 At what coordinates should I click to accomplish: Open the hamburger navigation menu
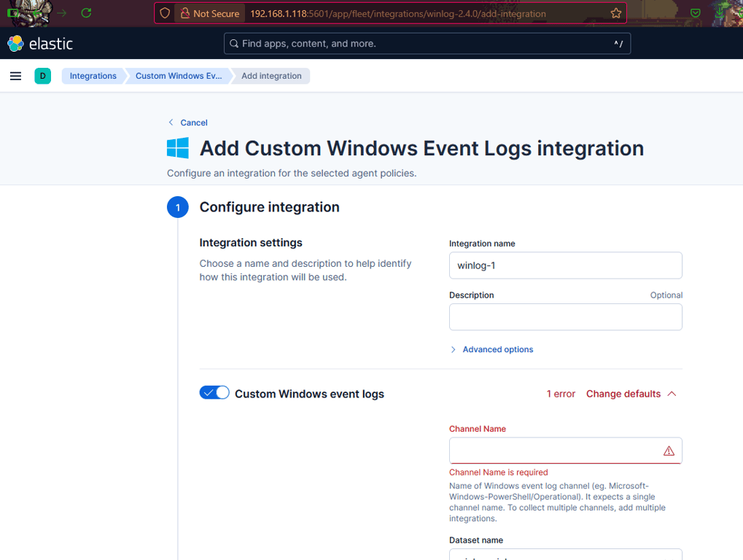click(15, 76)
